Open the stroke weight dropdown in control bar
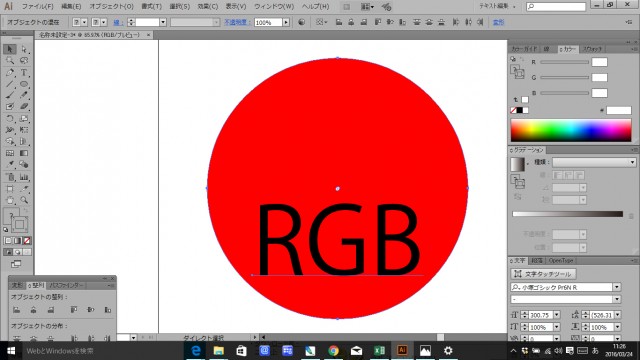Screen dimensions: 640x360 point(163,22)
